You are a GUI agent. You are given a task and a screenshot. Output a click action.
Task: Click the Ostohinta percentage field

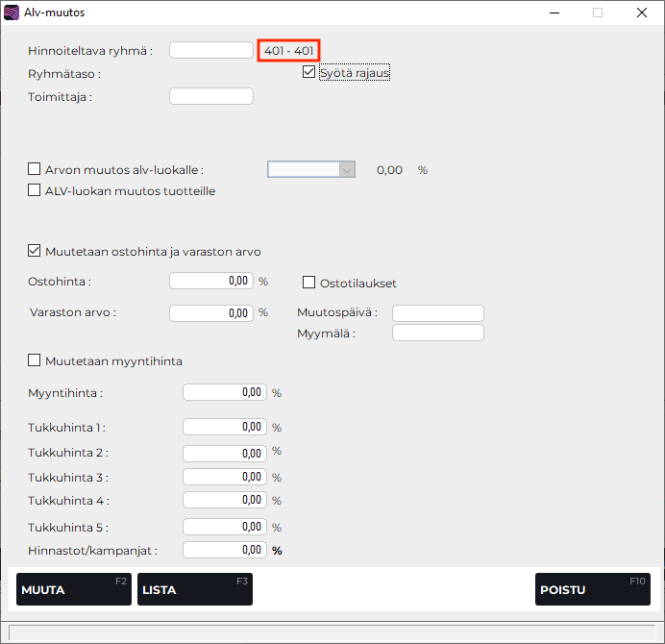pyautogui.click(x=211, y=282)
